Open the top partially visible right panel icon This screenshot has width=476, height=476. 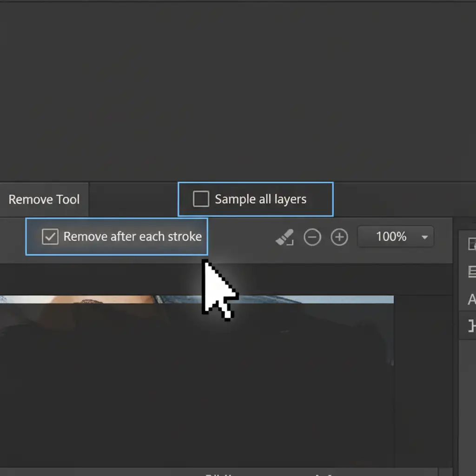coord(471,244)
